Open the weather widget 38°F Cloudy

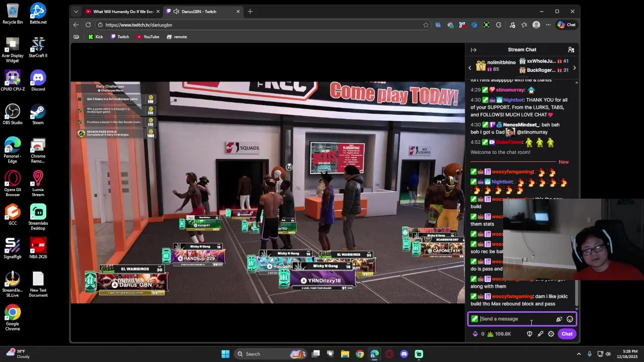coord(18,354)
